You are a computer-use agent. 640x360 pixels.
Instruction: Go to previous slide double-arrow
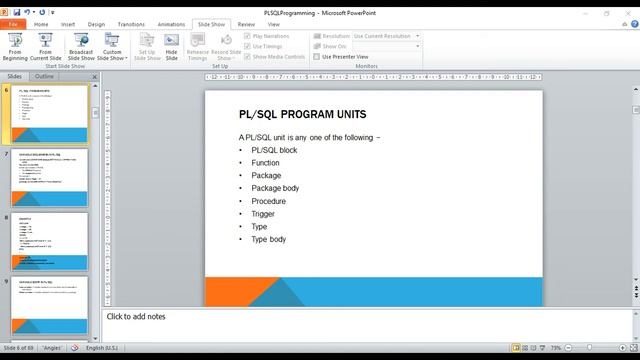(x=636, y=288)
